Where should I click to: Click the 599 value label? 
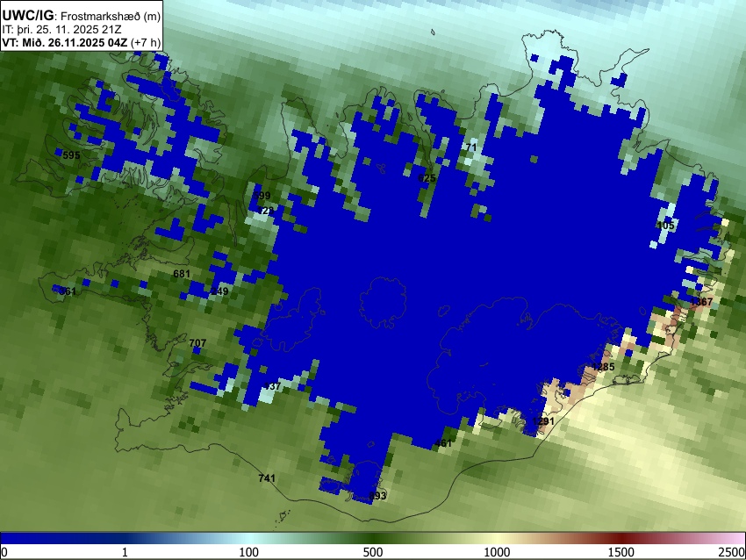262,196
